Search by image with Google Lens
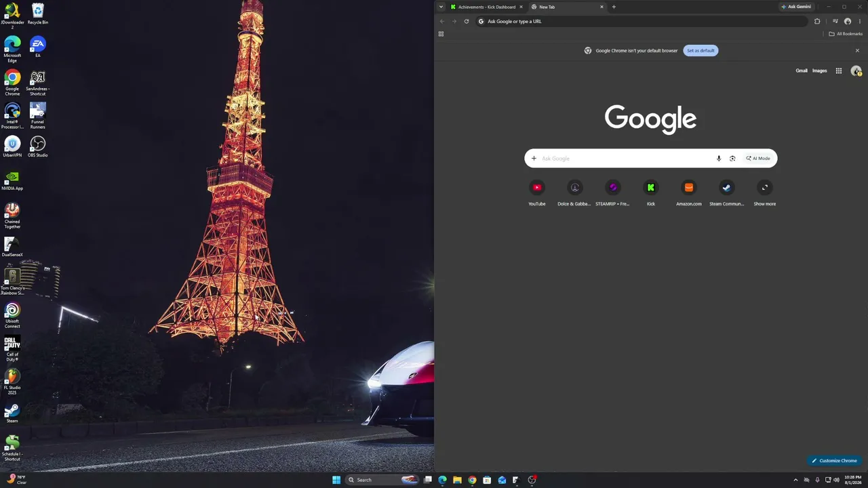868x488 pixels. [732, 159]
